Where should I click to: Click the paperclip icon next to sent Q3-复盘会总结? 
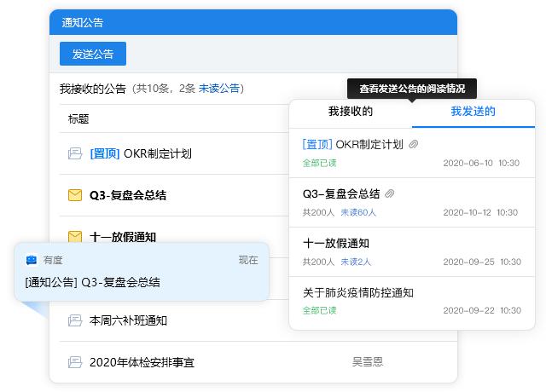tap(391, 193)
